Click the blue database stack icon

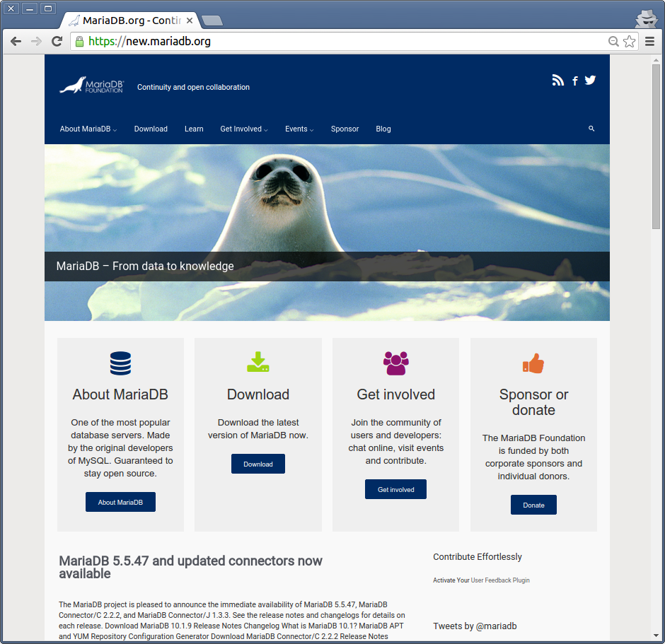point(120,363)
